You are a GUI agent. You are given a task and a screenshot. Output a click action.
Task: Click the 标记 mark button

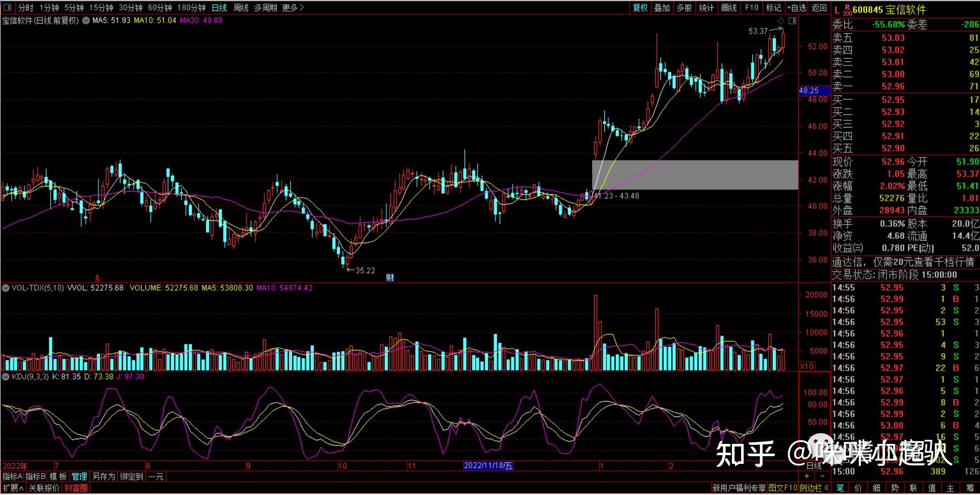773,8
